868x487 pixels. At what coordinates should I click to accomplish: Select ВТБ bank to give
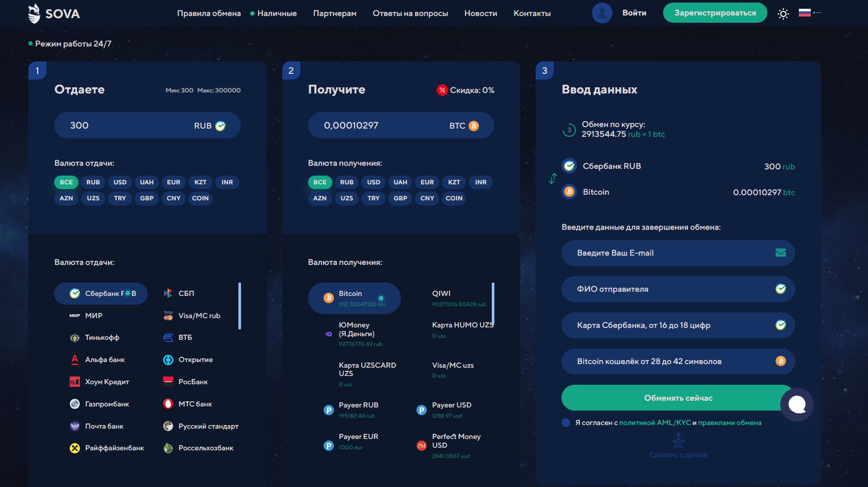click(178, 338)
